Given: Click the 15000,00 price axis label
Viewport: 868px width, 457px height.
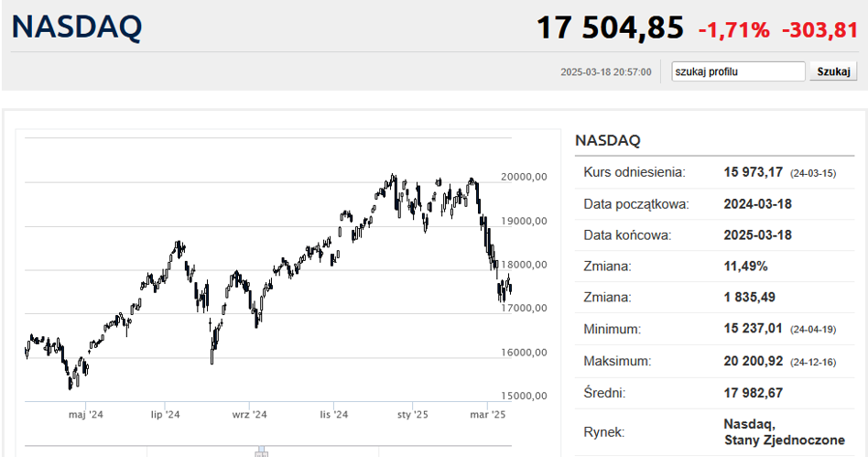Looking at the screenshot, I should point(524,396).
